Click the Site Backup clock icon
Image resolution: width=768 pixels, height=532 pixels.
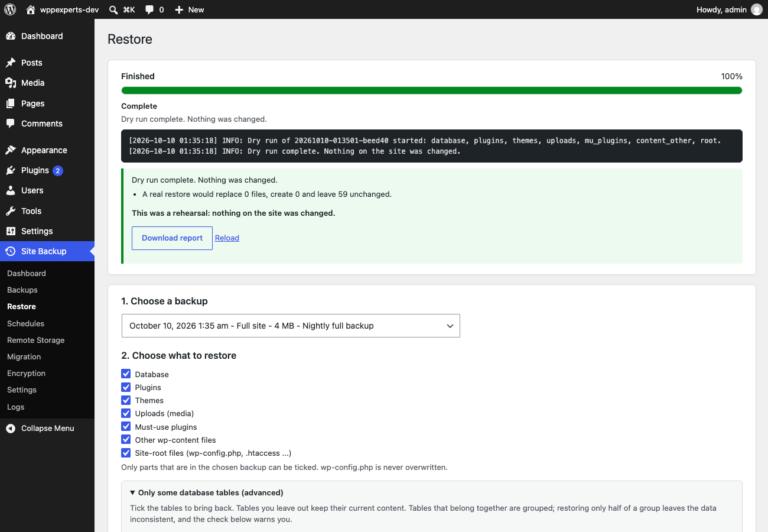point(10,251)
